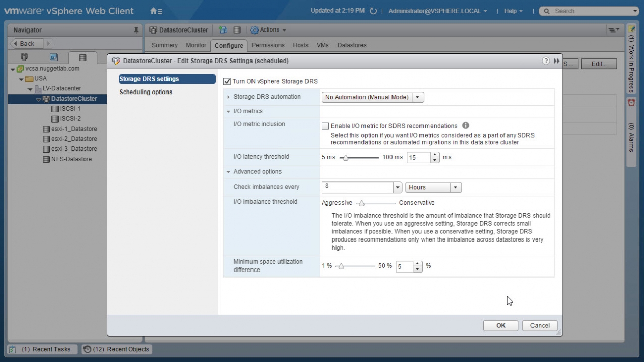
Task: Select Scheduling options in dialog sidebar
Action: pyautogui.click(x=146, y=92)
